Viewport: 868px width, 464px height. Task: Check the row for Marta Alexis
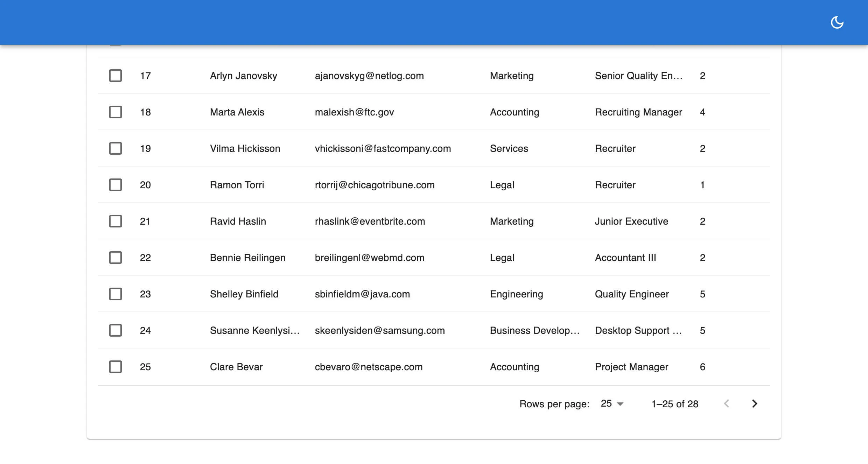tap(115, 112)
